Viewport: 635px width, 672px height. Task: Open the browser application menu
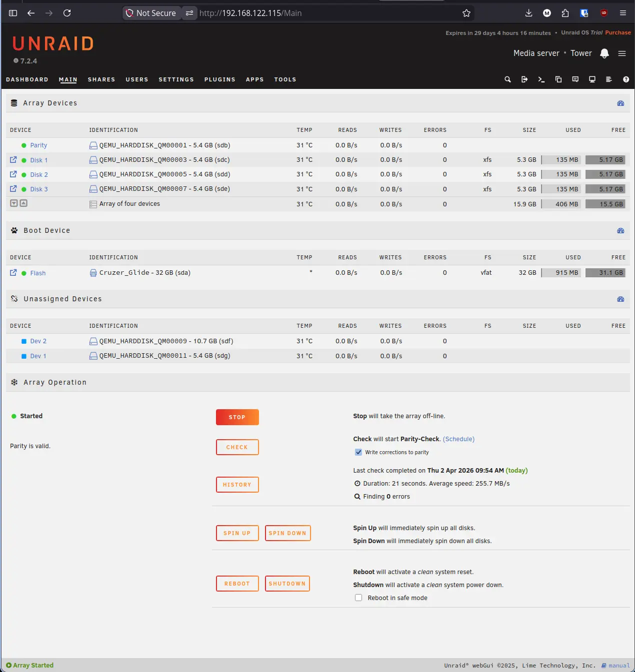(623, 13)
